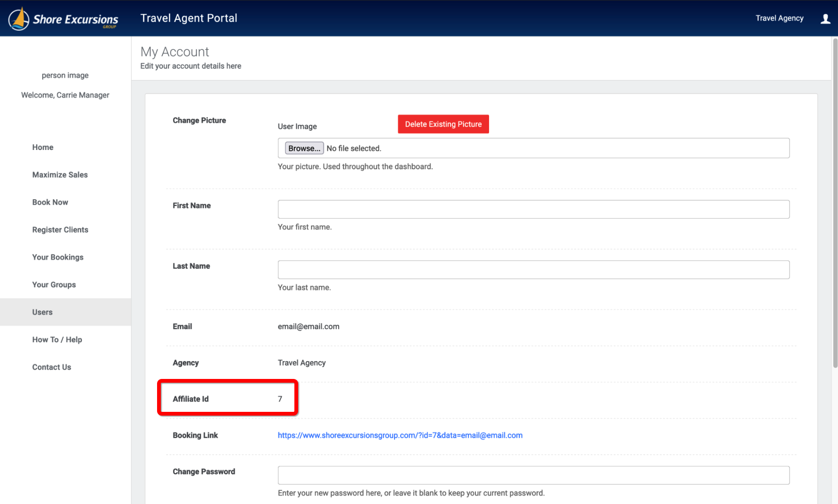838x504 pixels.
Task: Select the Users sidebar item
Action: tap(42, 312)
